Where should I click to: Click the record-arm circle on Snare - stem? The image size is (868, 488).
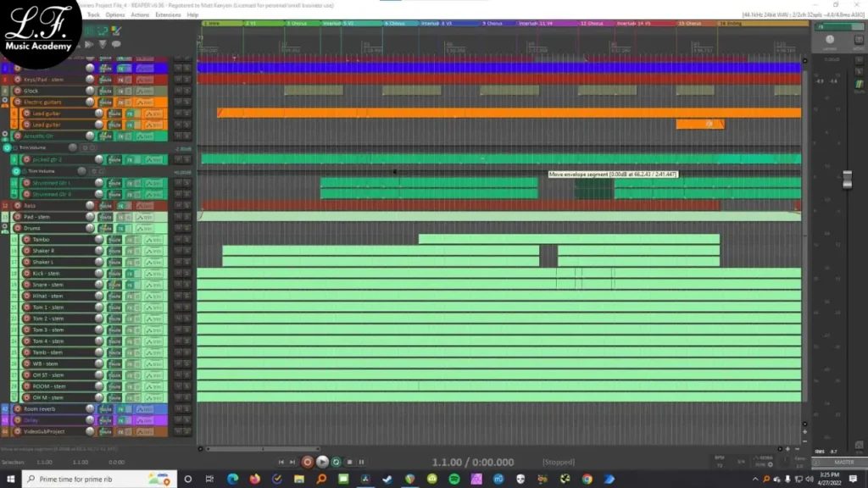pos(25,285)
